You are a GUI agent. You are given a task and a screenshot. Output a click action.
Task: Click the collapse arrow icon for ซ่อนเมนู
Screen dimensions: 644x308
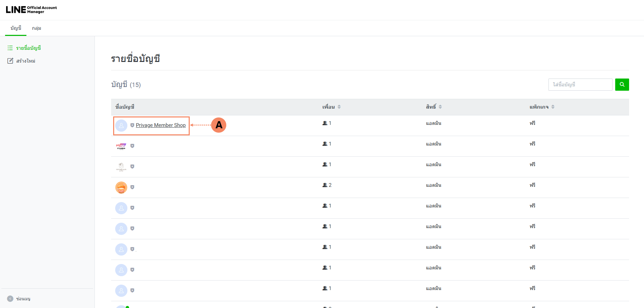[10, 299]
